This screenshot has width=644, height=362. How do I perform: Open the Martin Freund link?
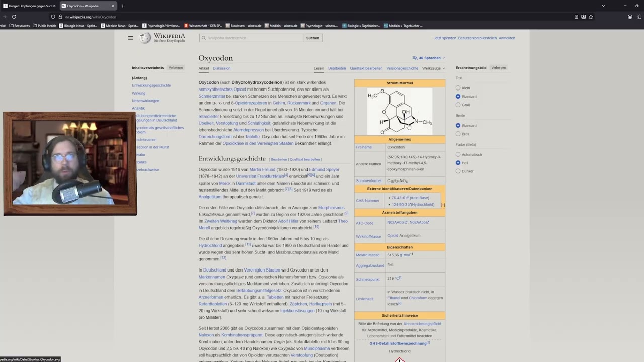pyautogui.click(x=262, y=169)
